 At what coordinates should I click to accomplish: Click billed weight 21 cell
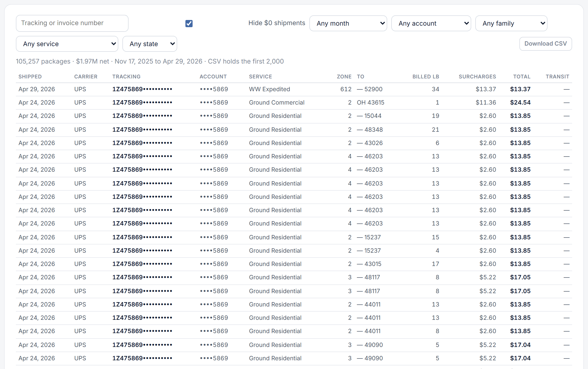pos(435,130)
